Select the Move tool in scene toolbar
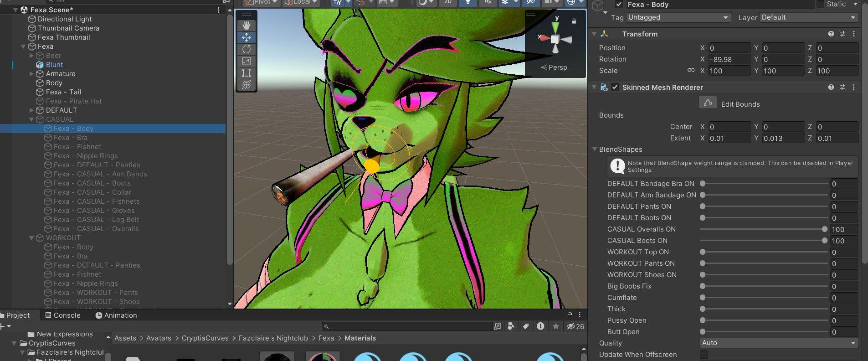This screenshot has width=868, height=361. (x=247, y=37)
